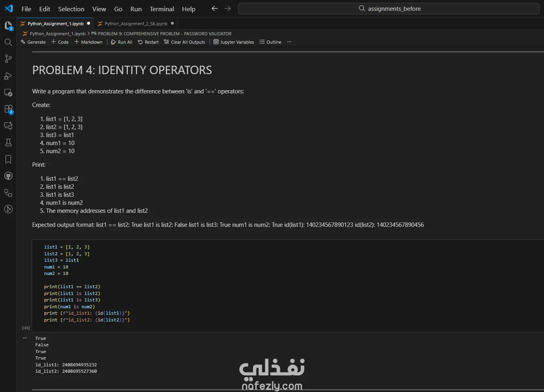The image size is (544, 392).
Task: Open the Remote Explorer view
Action: 8,93
